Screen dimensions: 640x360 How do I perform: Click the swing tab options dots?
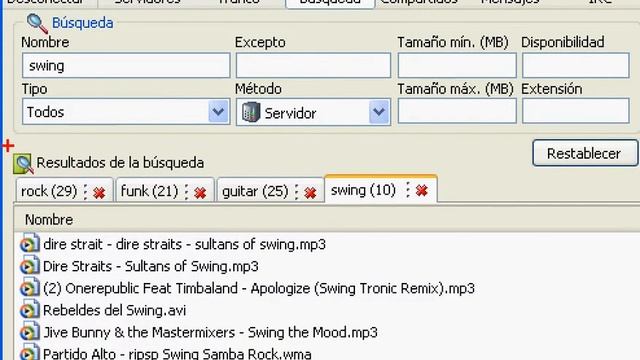[408, 190]
